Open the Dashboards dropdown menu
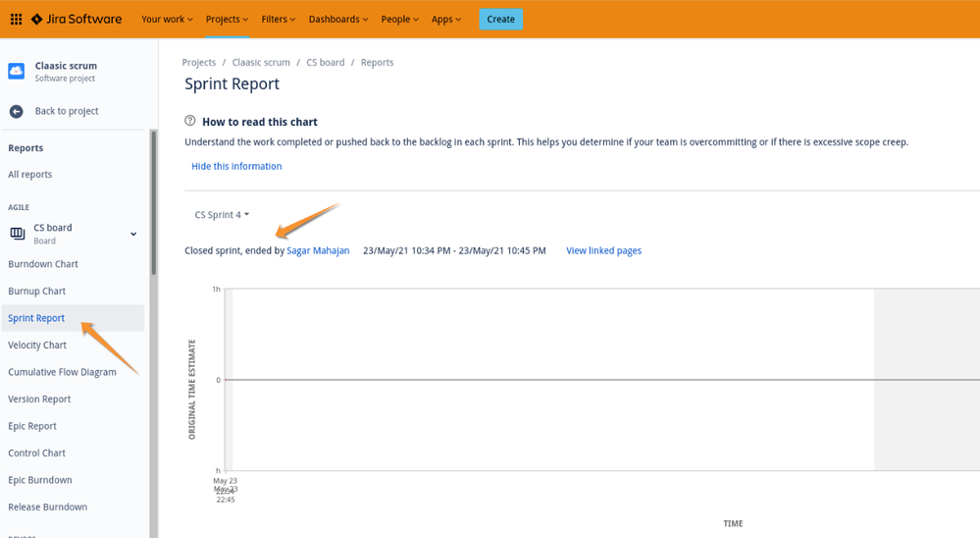Image resolution: width=980 pixels, height=538 pixels. (338, 20)
